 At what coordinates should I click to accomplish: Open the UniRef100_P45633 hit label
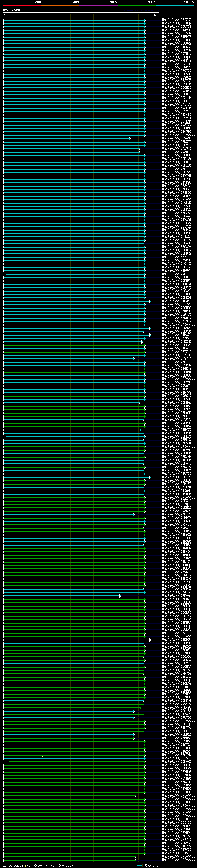177,47
